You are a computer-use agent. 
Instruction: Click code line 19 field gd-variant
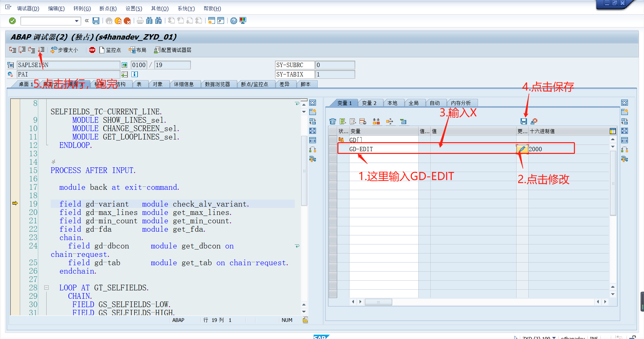coord(173,204)
